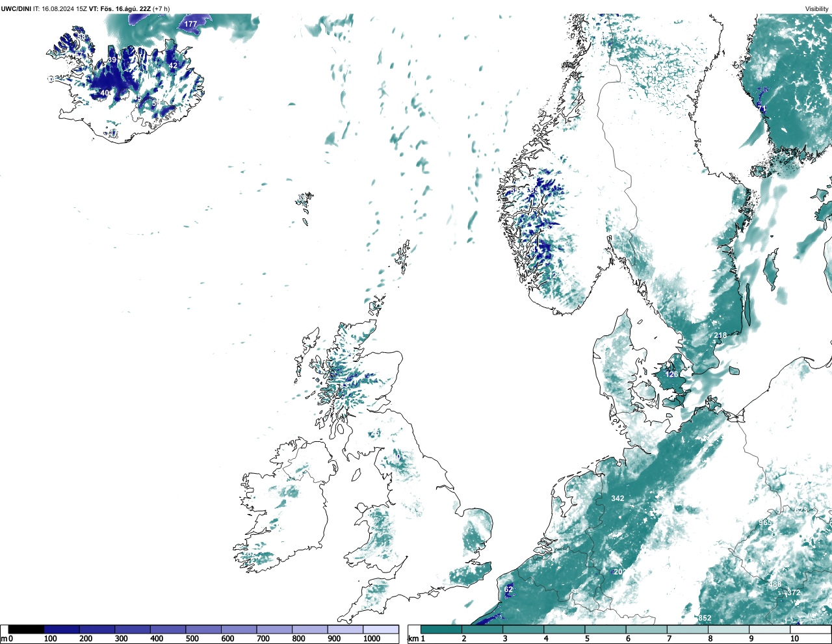Click the 'UWC/DINI' model label in header
The image size is (832, 644).
pyautogui.click(x=16, y=9)
